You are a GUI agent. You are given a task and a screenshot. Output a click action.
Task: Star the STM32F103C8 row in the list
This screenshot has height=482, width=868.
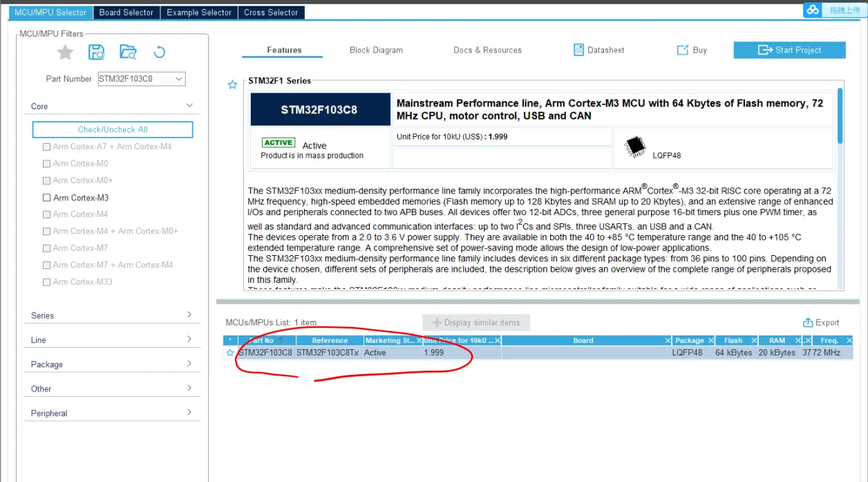point(230,353)
